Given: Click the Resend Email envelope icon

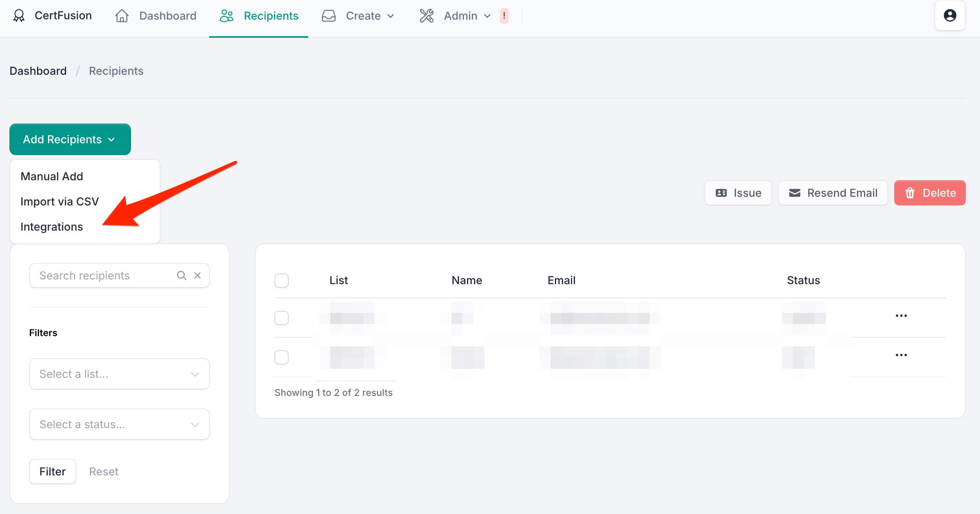Looking at the screenshot, I should click(795, 193).
